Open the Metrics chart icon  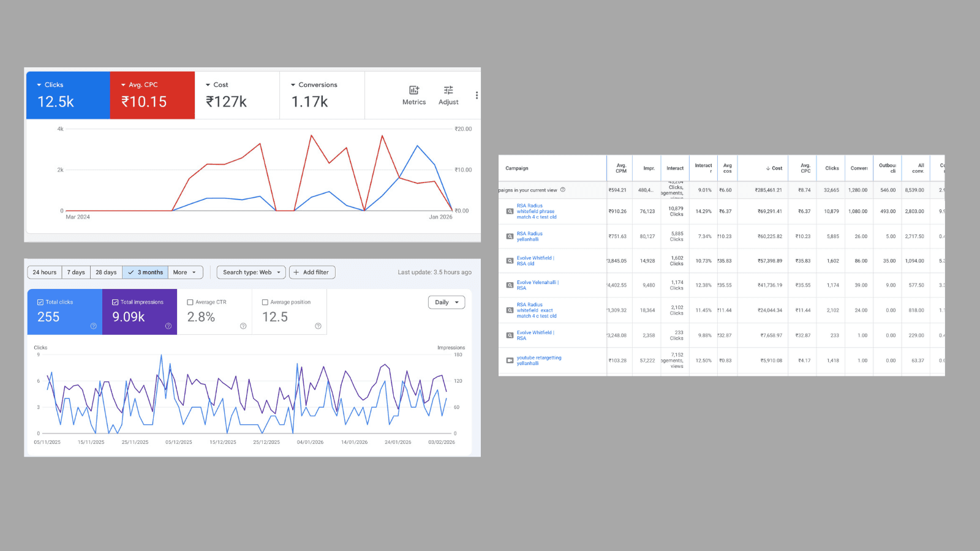coord(414,90)
